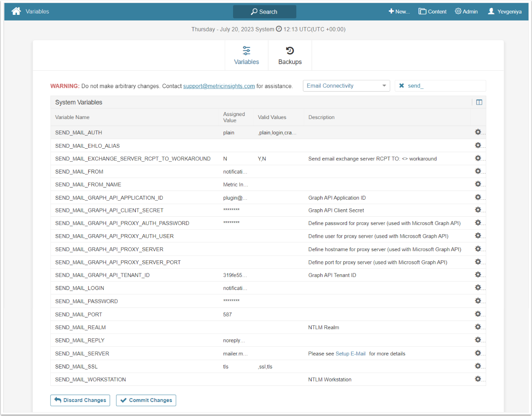
Task: Clear the send_ filter with X icon
Action: pos(402,86)
